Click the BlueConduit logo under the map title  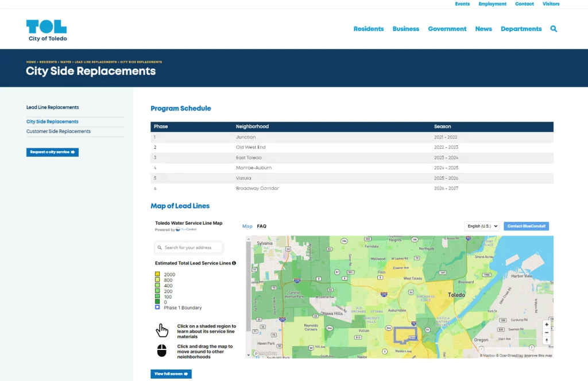tap(186, 229)
